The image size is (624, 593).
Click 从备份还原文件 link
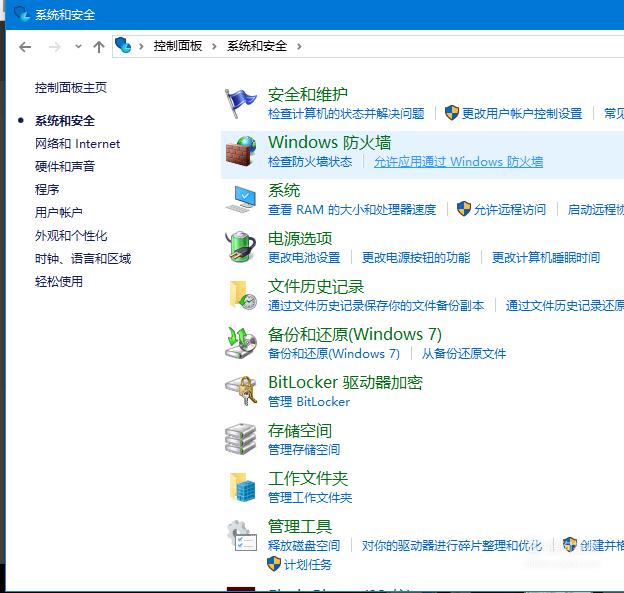coord(464,353)
